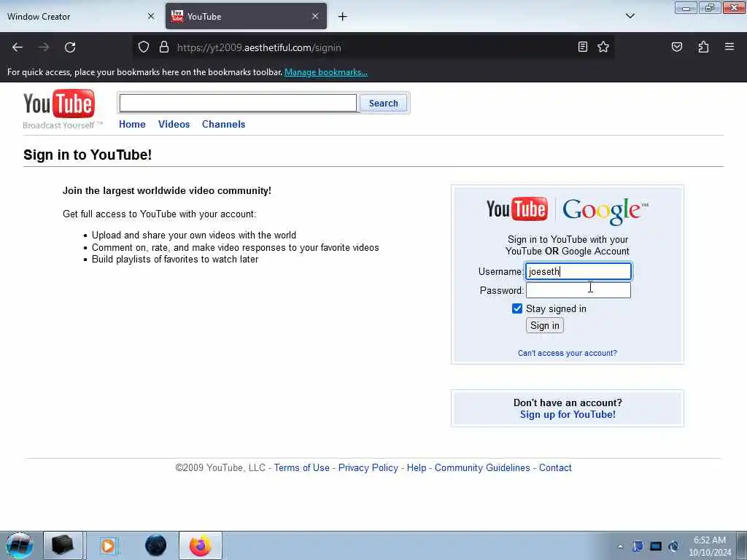The width and height of the screenshot is (747, 560).
Task: Click the YouTube Broadcast Yourself logo
Action: pos(61,109)
